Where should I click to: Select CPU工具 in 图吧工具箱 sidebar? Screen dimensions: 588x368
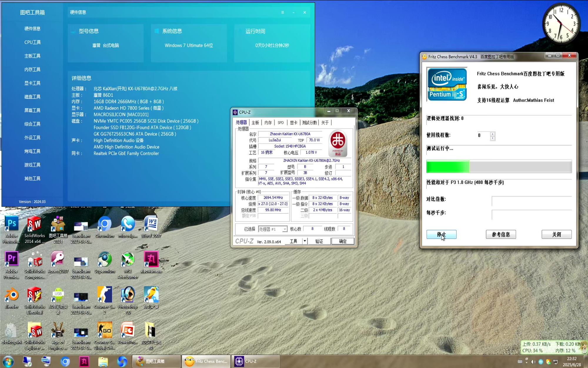[32, 42]
